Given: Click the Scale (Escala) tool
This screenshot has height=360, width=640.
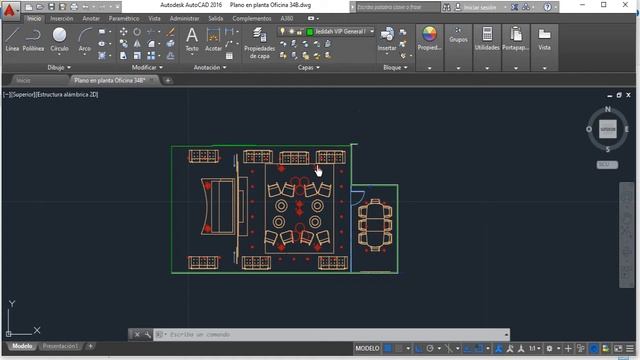Looking at the screenshot, I should 137,56.
